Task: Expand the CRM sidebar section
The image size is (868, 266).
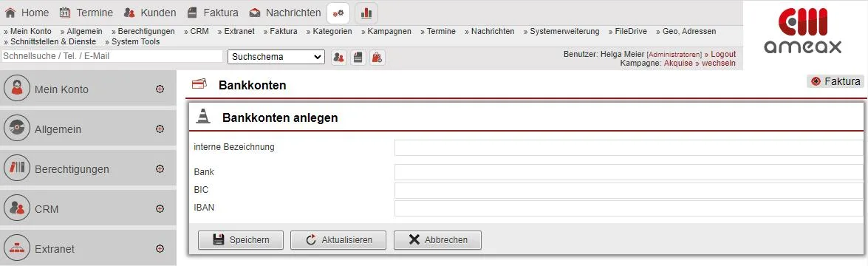Action: [x=160, y=209]
